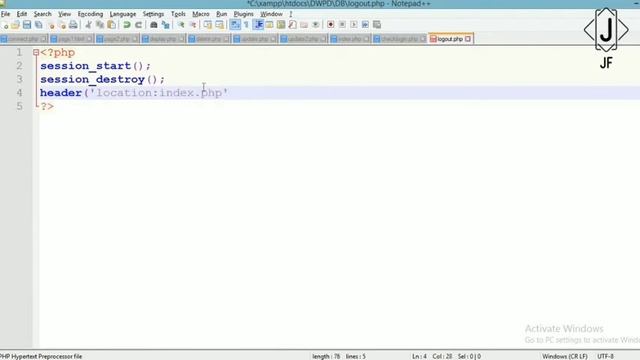This screenshot has width=640, height=360.
Task: Toggle the Indent Guide toolbar button
Action: coord(258,25)
